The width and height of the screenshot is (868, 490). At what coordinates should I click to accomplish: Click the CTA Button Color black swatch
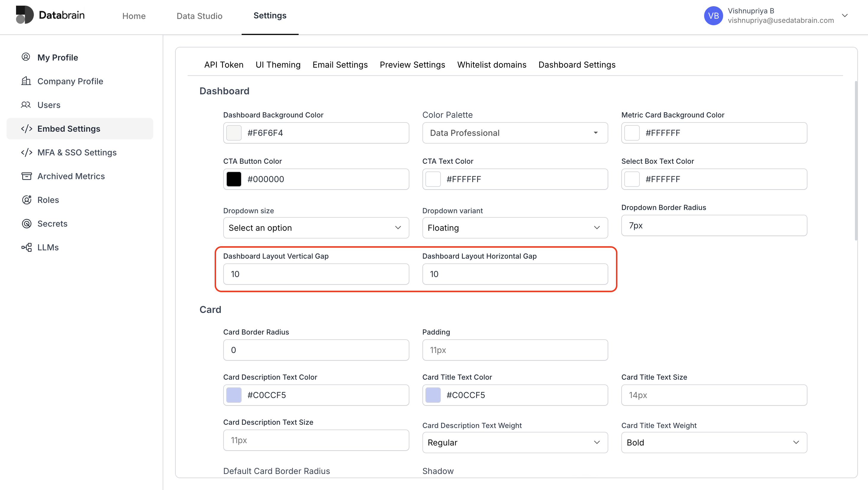234,179
